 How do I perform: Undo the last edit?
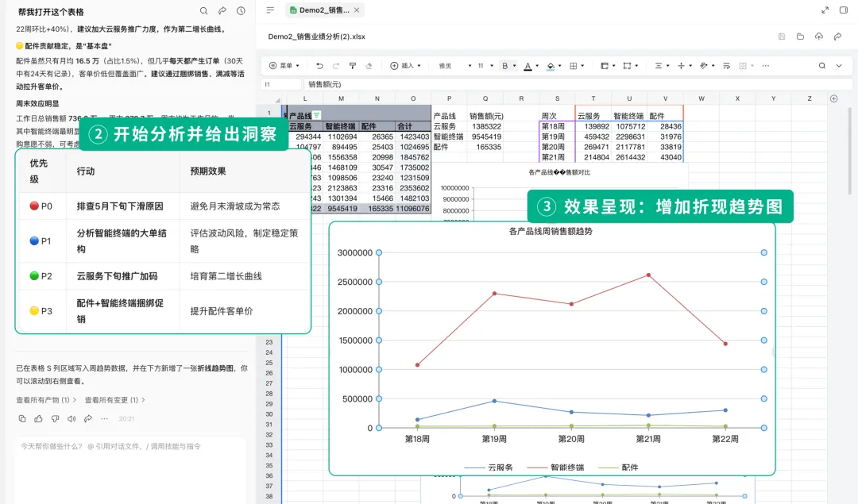(319, 66)
